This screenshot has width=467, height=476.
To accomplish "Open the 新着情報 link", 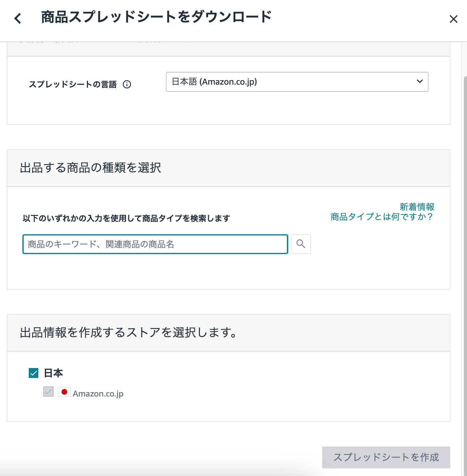I will [417, 207].
